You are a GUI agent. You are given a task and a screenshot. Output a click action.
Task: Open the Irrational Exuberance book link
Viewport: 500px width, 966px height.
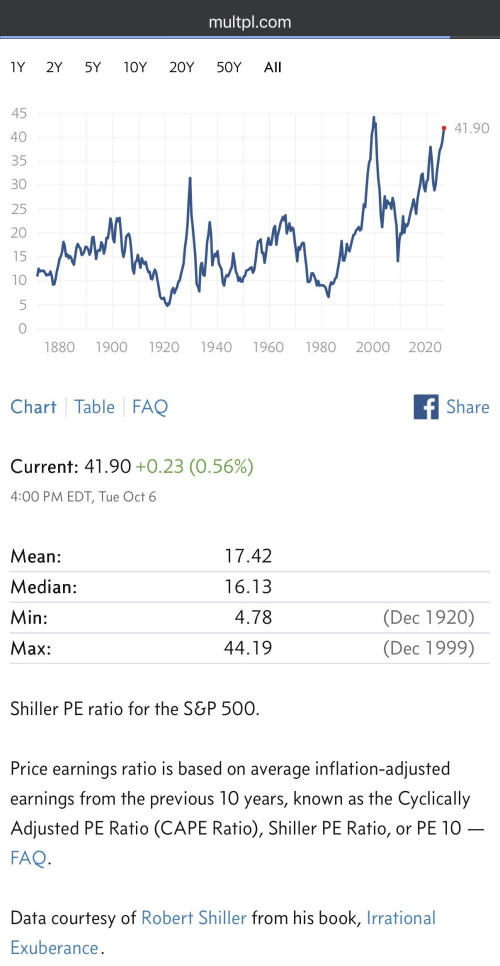point(223,932)
